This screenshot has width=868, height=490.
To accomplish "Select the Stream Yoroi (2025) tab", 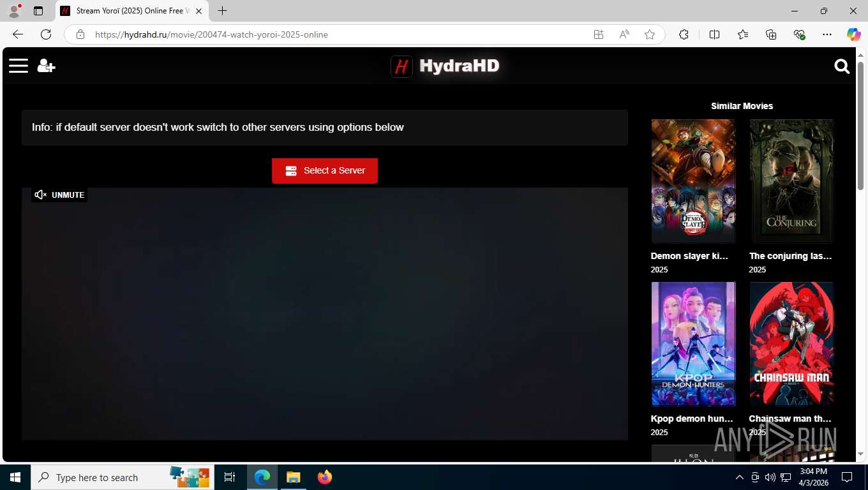I will click(x=131, y=11).
